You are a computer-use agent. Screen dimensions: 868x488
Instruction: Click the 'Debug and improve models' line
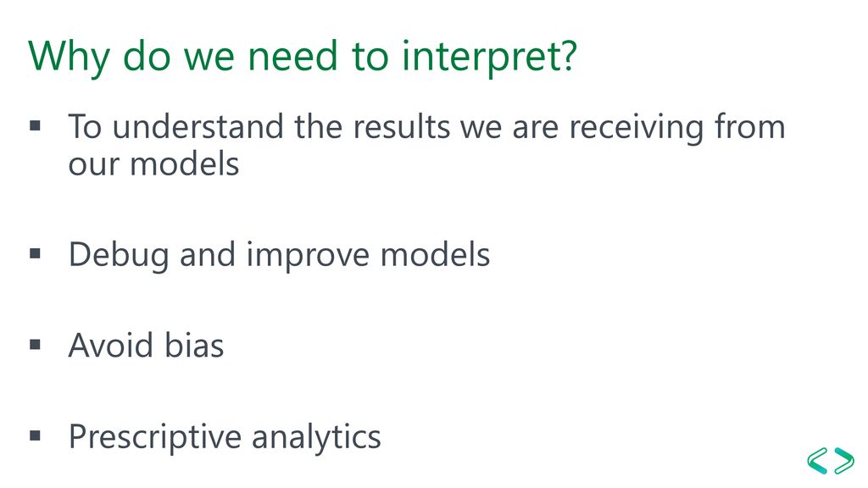tap(280, 256)
